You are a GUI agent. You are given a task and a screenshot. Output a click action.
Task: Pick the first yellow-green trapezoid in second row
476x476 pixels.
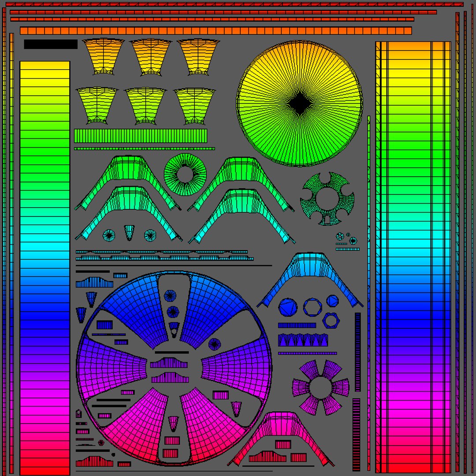(x=97, y=105)
